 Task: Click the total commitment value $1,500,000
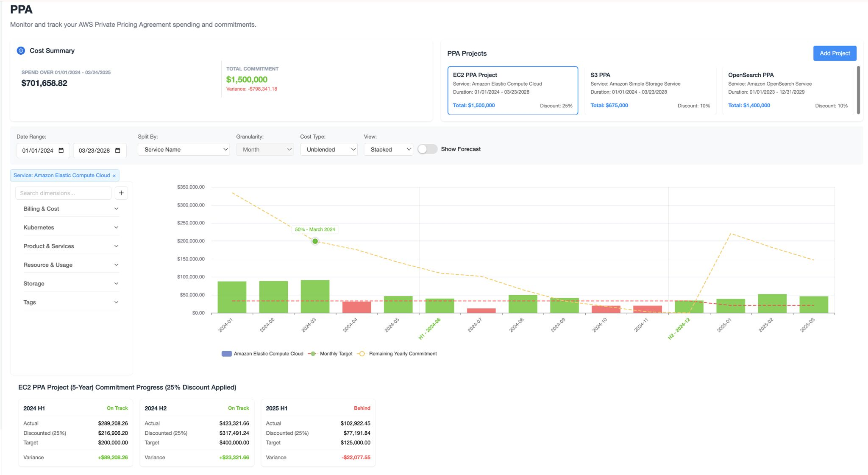click(x=247, y=79)
